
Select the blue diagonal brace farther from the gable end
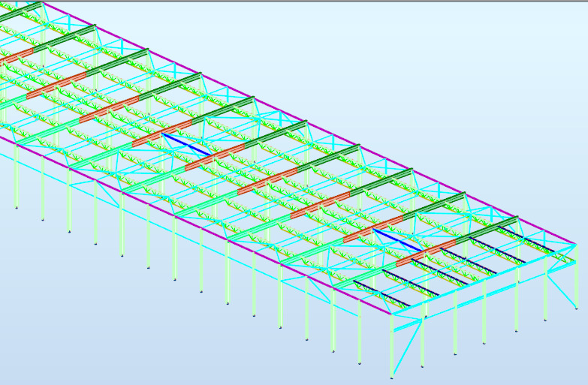(186, 144)
